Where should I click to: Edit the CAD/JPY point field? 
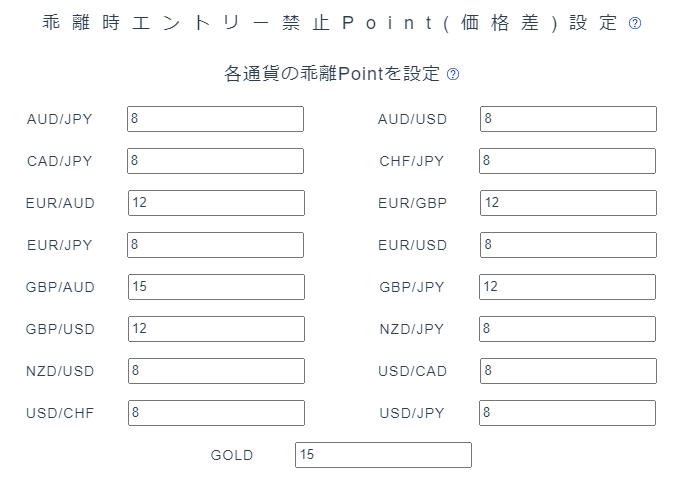pyautogui.click(x=215, y=161)
